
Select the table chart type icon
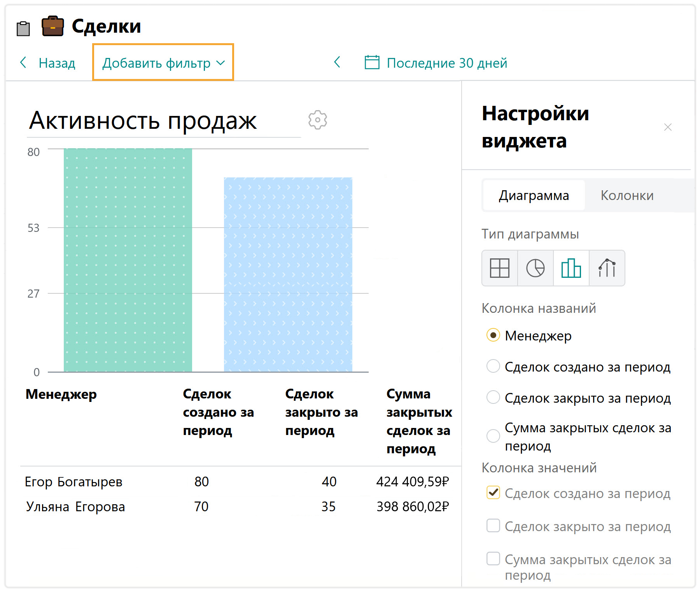coord(499,268)
